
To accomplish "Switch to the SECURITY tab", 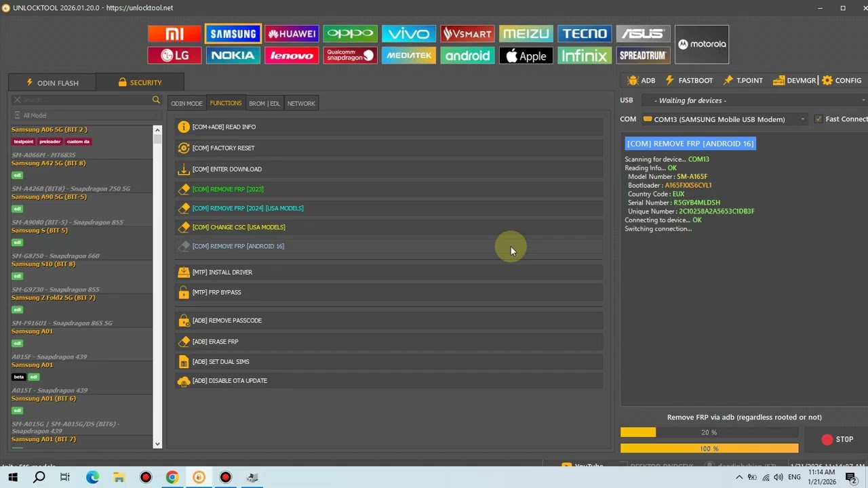I will point(140,83).
